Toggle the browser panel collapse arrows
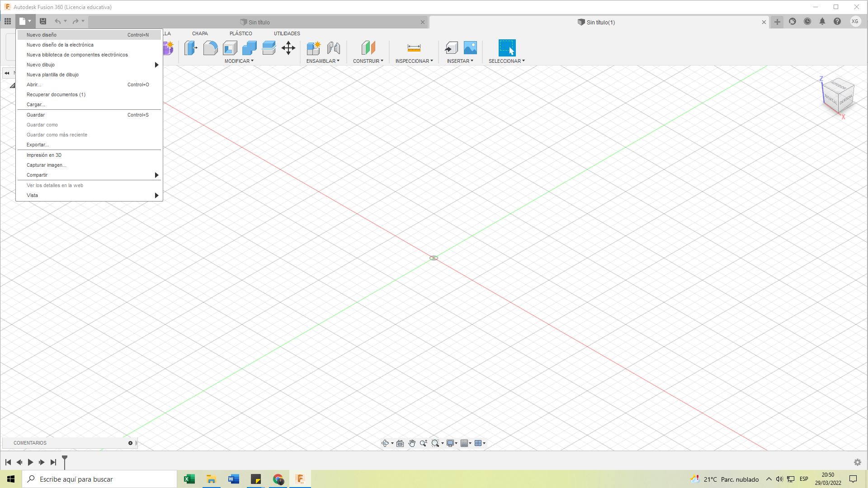 7,73
